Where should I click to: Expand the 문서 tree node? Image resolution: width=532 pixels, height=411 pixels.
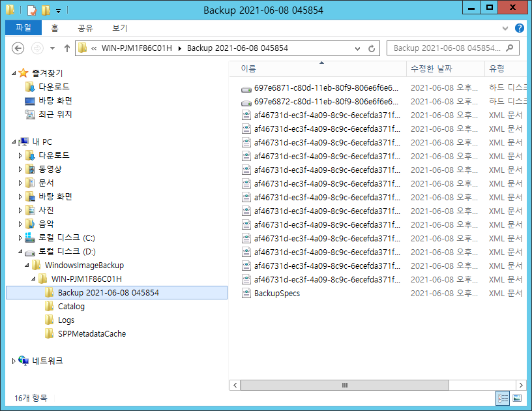pyautogui.click(x=20, y=183)
